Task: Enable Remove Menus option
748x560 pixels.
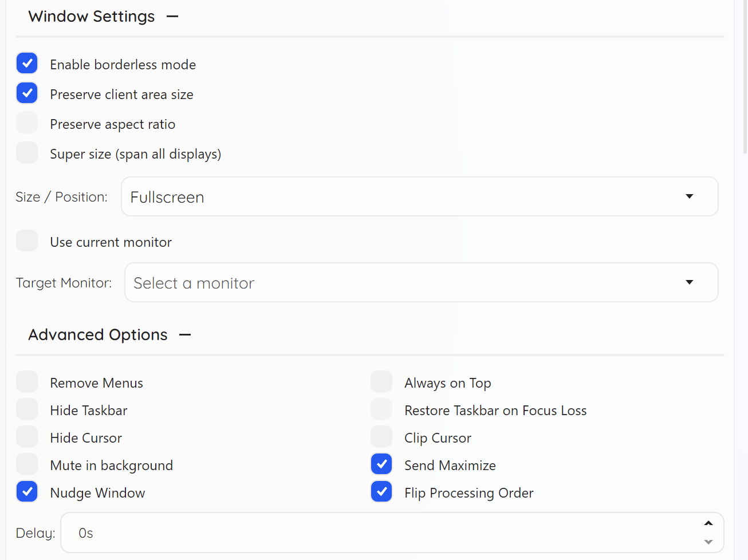Action: 27,382
